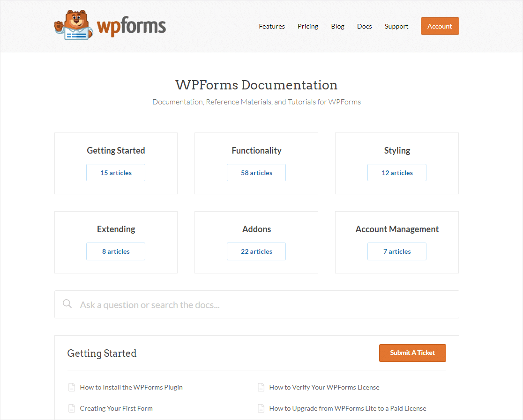Open the 12 articles Styling button
523x420 pixels.
tap(397, 173)
